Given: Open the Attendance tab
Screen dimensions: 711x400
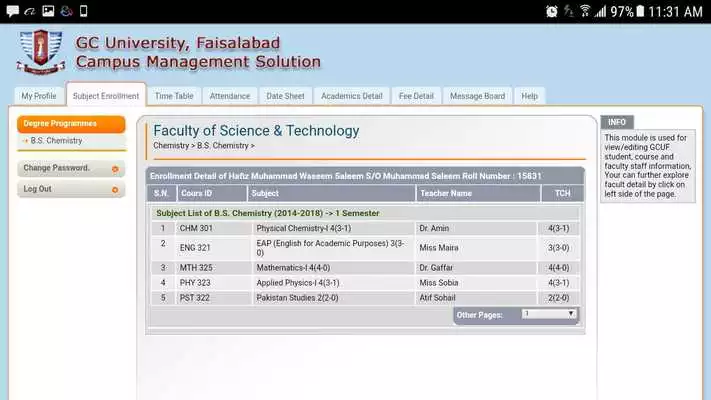Looking at the screenshot, I should tap(230, 96).
